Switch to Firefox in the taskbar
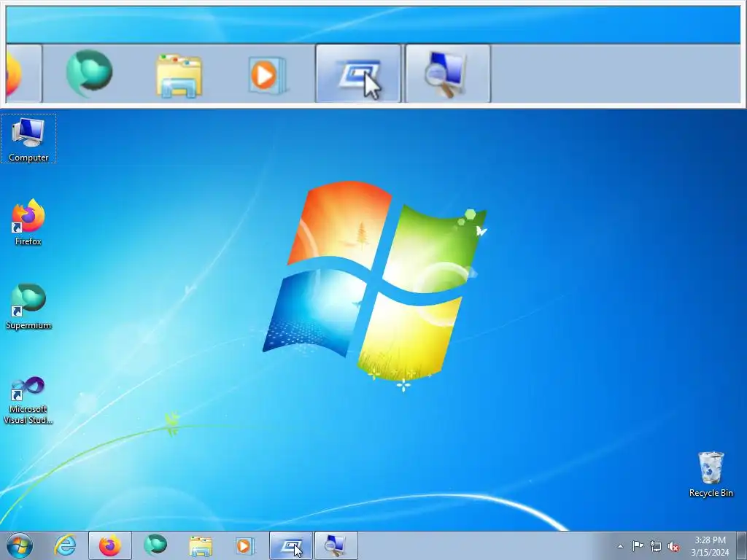Image resolution: width=747 pixels, height=560 pixels. coord(110,545)
